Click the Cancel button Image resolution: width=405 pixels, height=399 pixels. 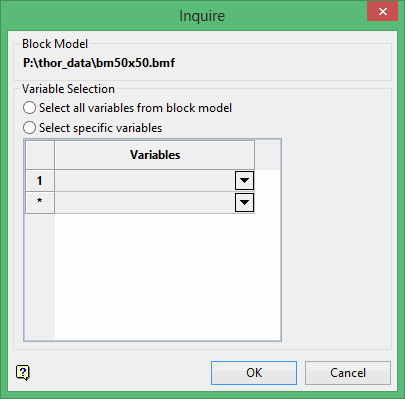tap(348, 373)
